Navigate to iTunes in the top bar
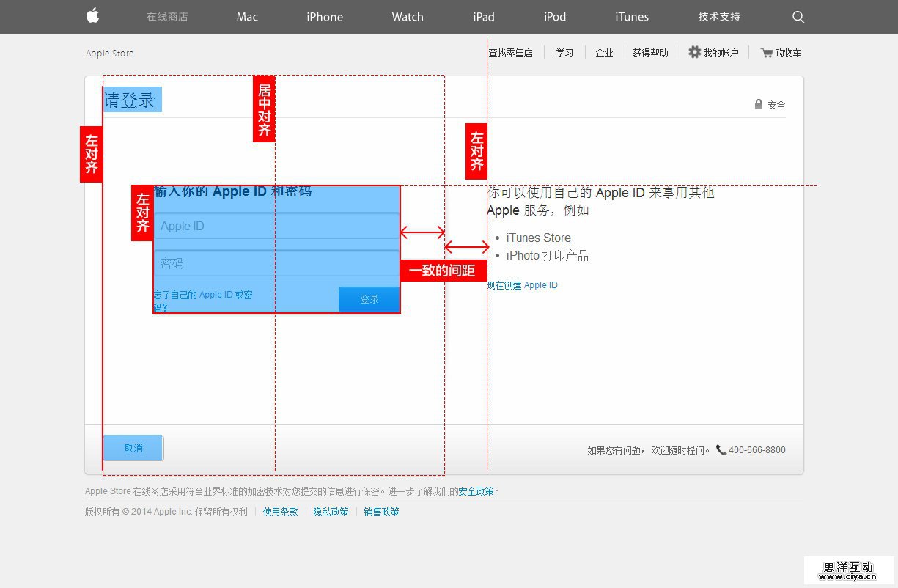 pyautogui.click(x=631, y=17)
